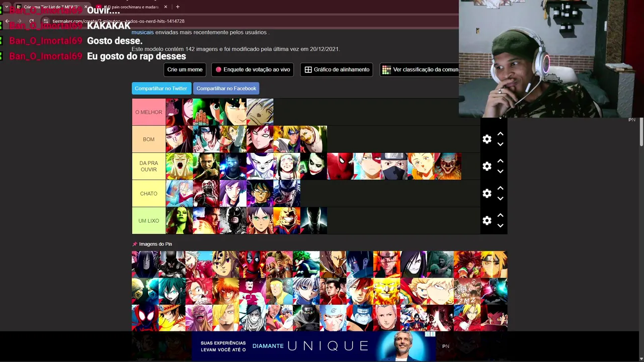Switch to the pain orochimaru e madara tab
The image size is (644, 362).
click(x=131, y=7)
